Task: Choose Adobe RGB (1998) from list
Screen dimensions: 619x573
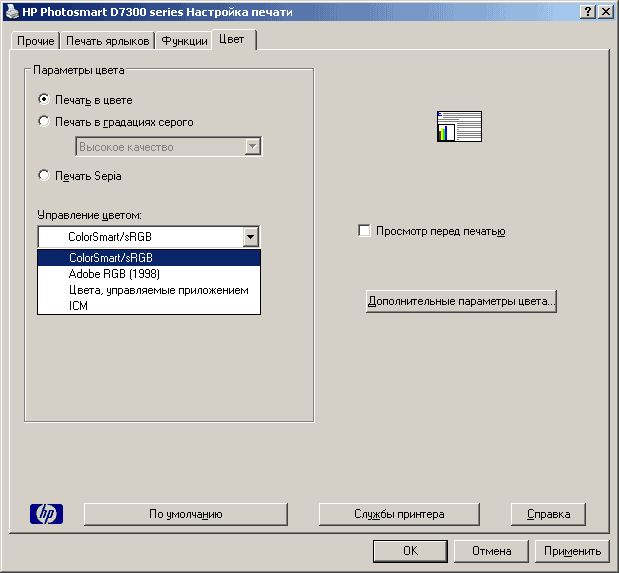Action: click(x=149, y=274)
